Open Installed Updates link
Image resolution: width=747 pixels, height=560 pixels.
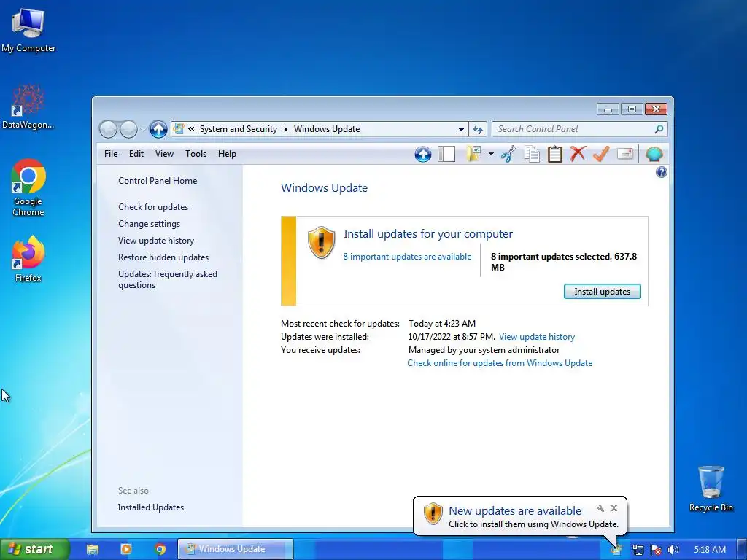pyautogui.click(x=151, y=507)
